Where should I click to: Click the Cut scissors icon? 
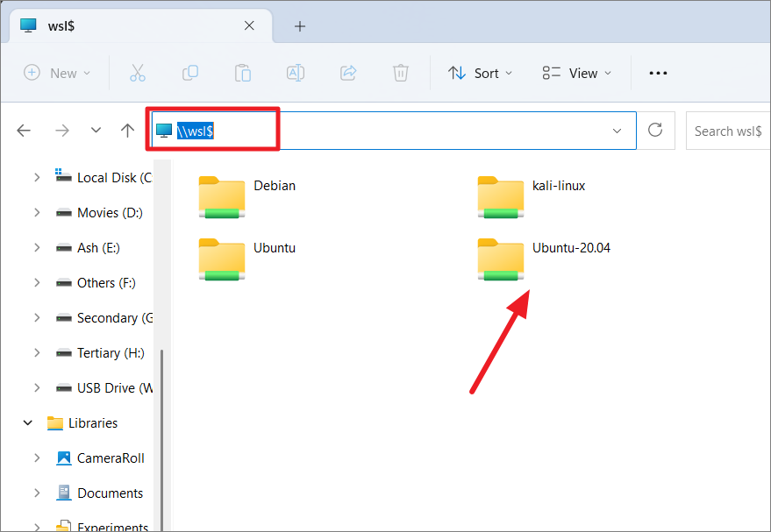tap(138, 73)
